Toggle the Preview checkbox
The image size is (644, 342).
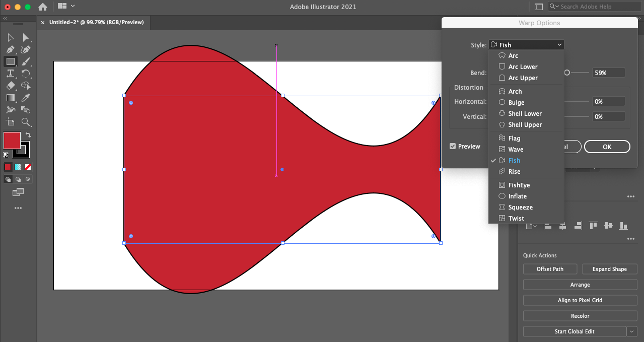coord(453,146)
